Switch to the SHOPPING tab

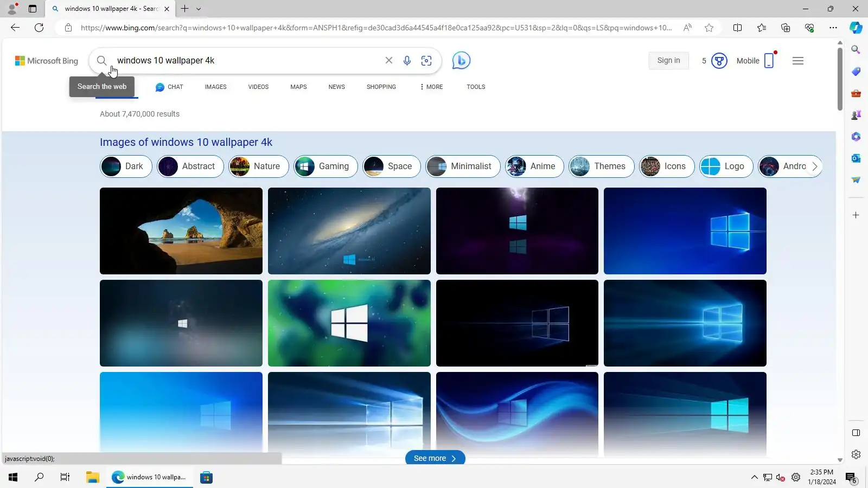(381, 87)
